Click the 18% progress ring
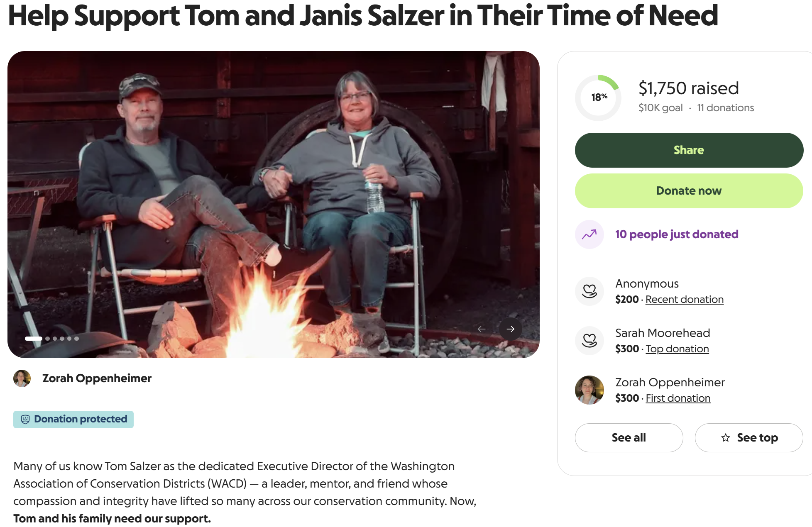This screenshot has height=527, width=812. click(598, 97)
